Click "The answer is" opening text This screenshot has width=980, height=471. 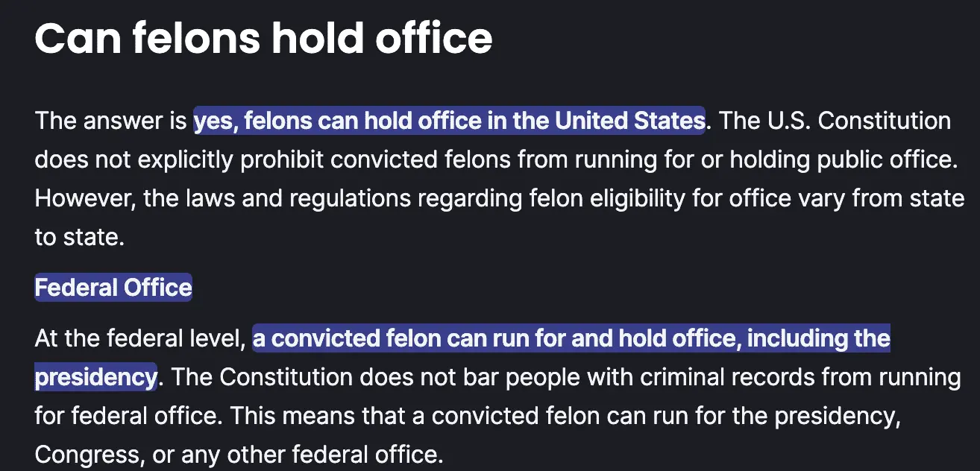click(110, 120)
